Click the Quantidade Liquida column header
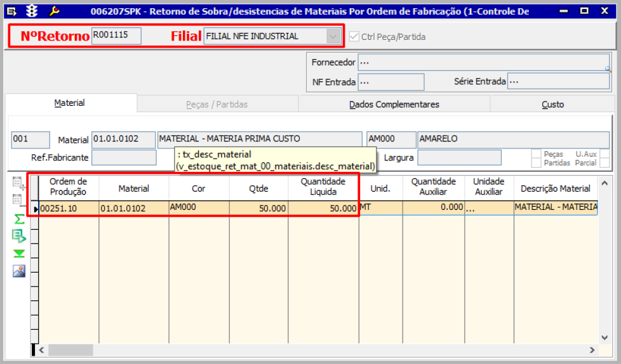Screen dimensions: 621x364 point(323,186)
